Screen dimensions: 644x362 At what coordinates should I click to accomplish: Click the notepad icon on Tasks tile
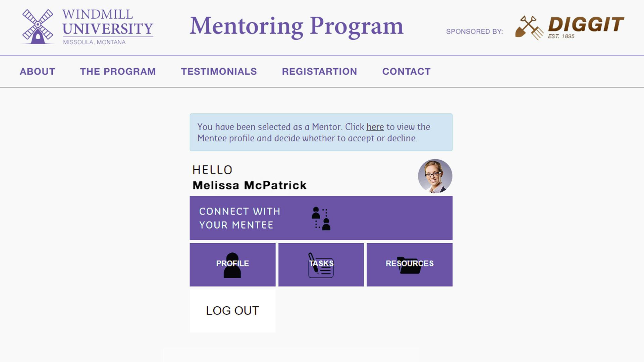tap(320, 266)
